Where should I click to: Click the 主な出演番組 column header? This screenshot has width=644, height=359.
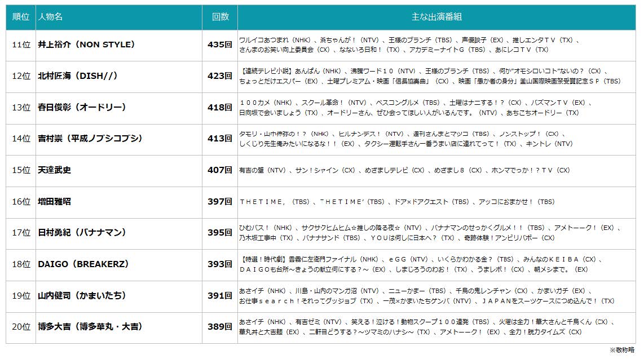pyautogui.click(x=436, y=17)
